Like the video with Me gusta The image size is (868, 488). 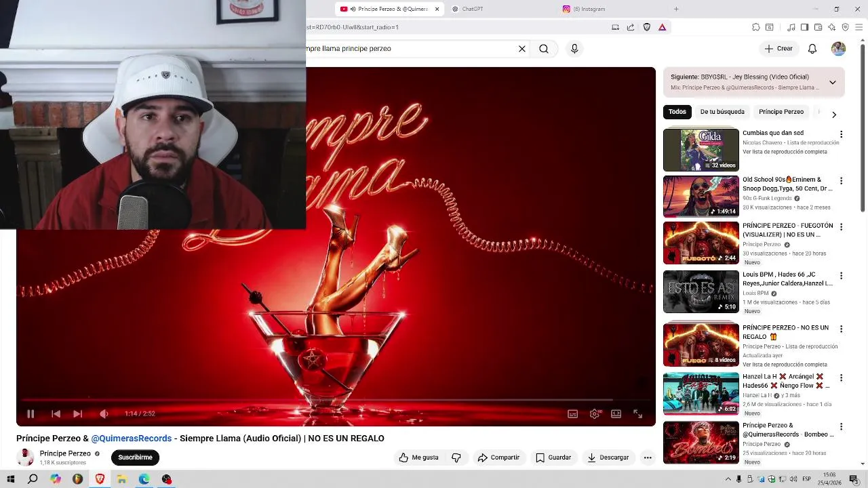tap(419, 457)
